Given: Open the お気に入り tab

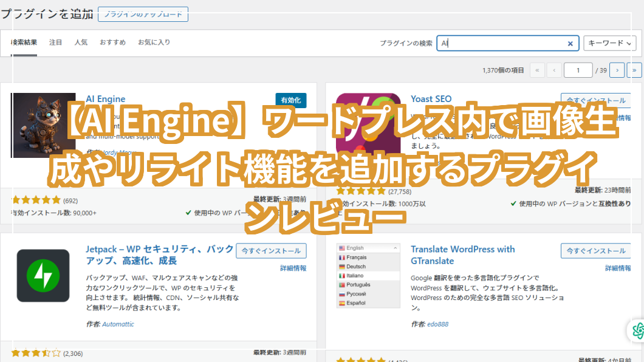Looking at the screenshot, I should coord(154,43).
